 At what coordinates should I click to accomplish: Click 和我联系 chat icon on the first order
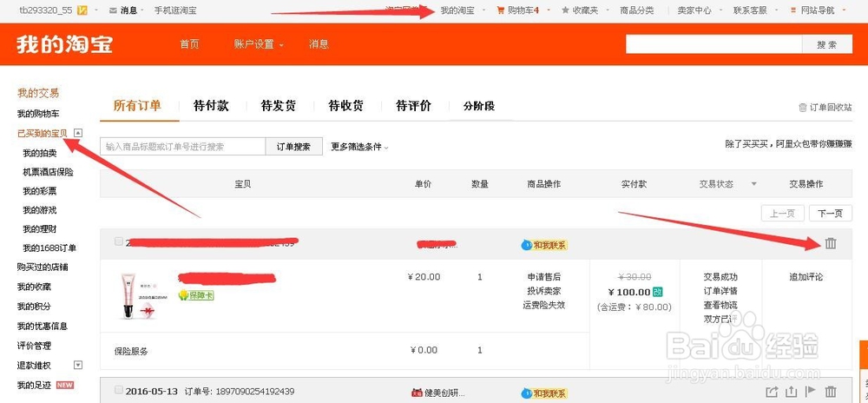click(x=545, y=245)
